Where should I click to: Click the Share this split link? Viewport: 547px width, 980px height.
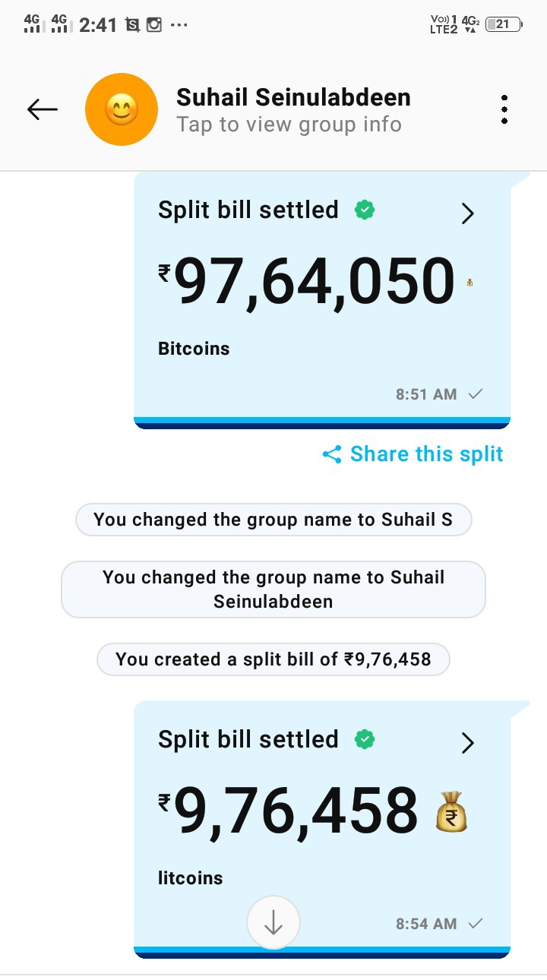pos(426,454)
